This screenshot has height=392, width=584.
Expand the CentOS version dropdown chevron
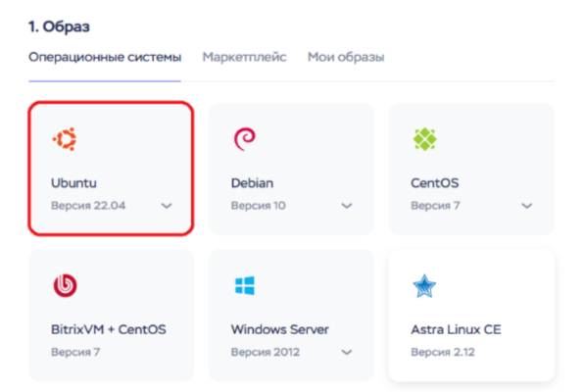(x=526, y=206)
